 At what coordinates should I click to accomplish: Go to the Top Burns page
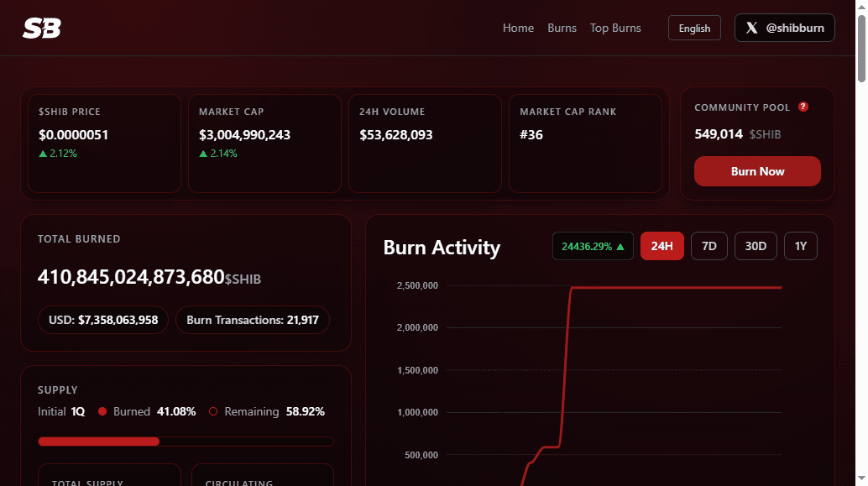(x=615, y=28)
